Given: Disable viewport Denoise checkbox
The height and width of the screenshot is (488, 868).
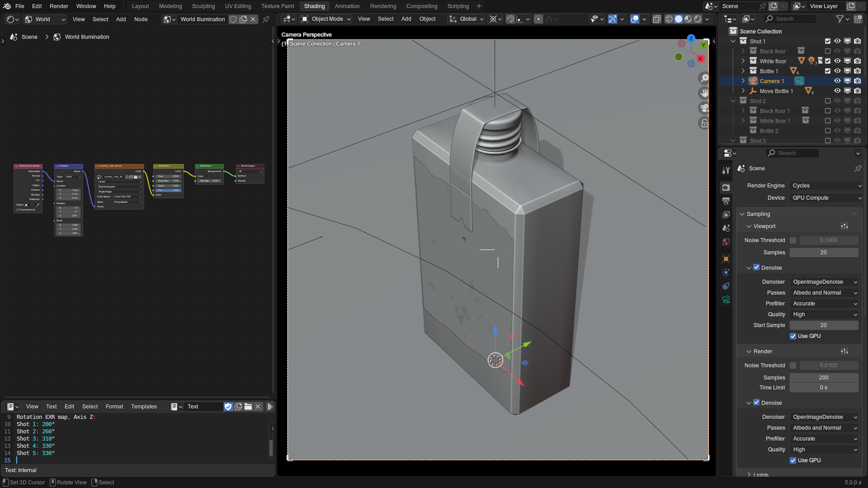Looking at the screenshot, I should click(756, 267).
